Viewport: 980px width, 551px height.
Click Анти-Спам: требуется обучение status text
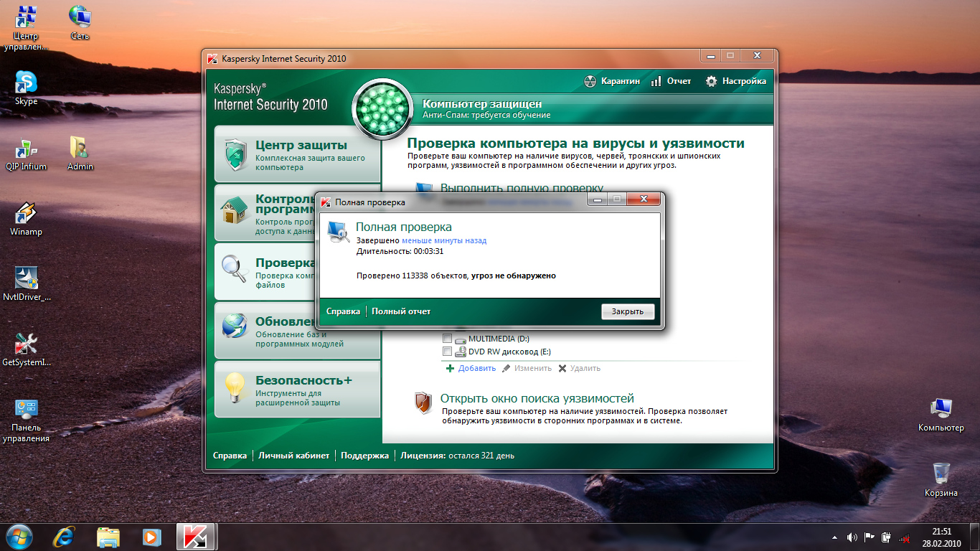(486, 115)
